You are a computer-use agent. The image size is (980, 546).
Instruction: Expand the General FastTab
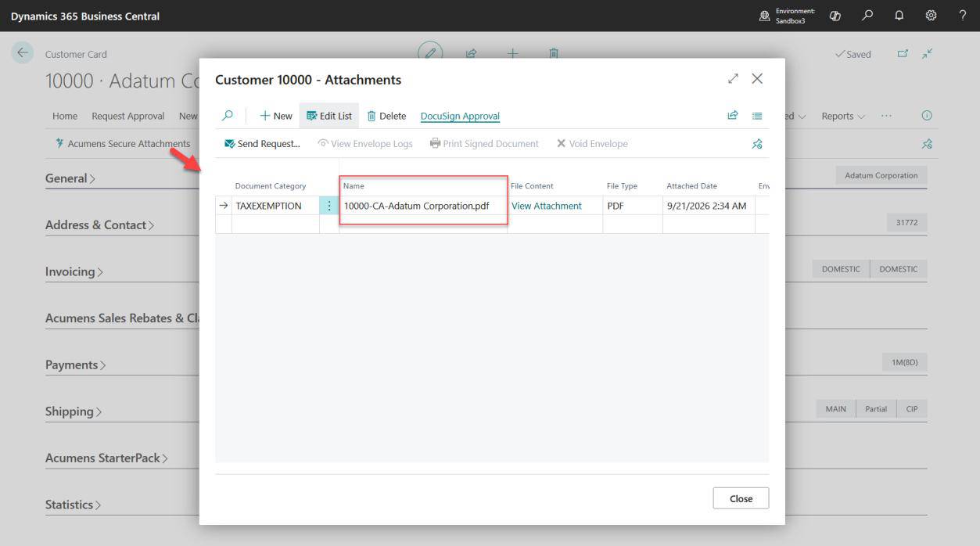(70, 178)
